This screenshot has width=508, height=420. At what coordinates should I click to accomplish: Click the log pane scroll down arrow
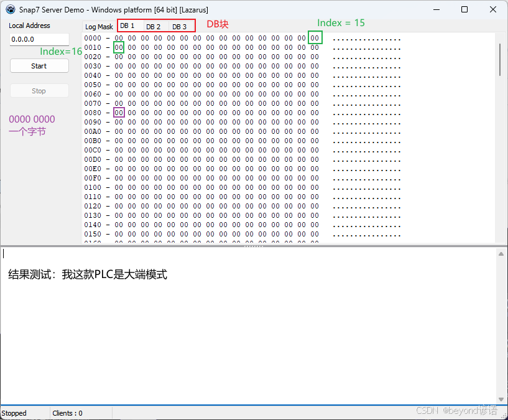(501, 399)
